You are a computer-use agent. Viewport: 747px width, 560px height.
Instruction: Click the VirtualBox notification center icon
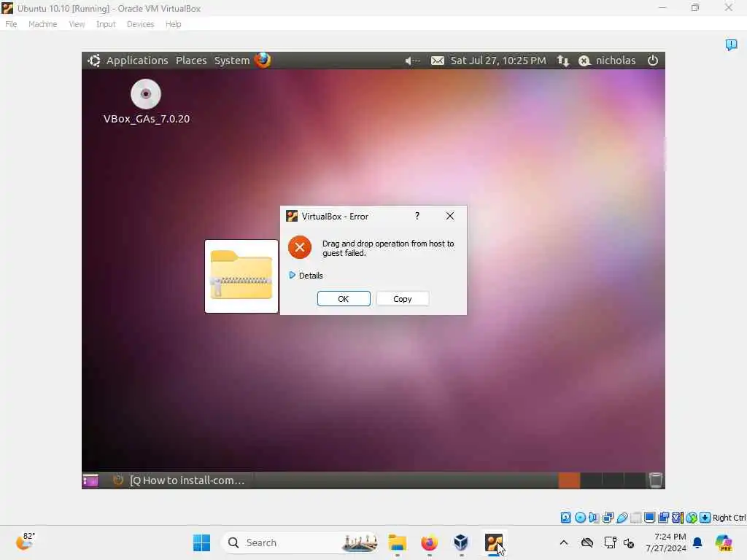coord(731,44)
